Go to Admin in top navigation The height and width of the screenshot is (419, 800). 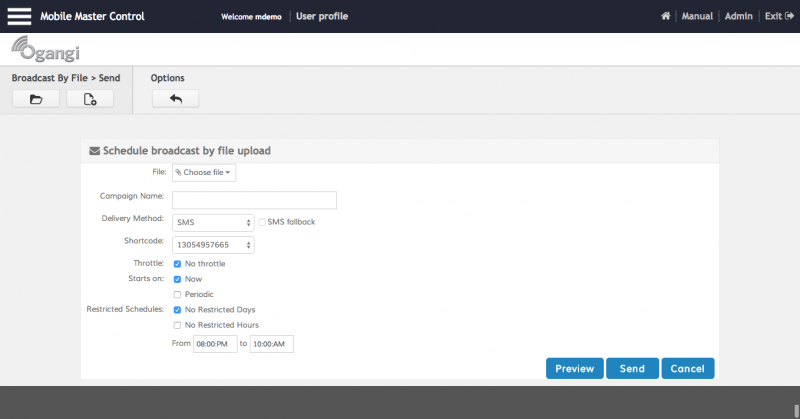(x=739, y=17)
